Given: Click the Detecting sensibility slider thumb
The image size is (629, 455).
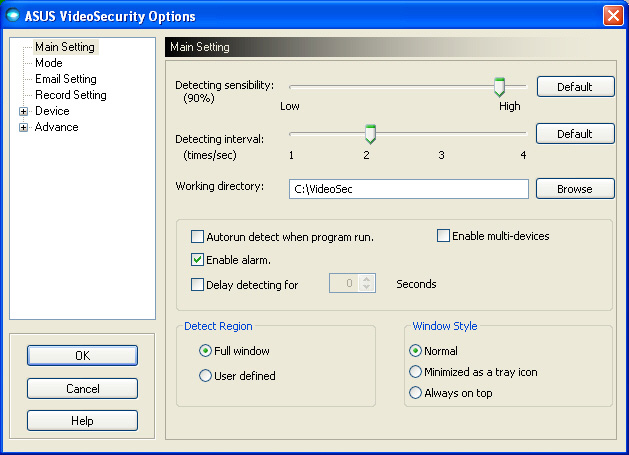Looking at the screenshot, I should click(x=499, y=87).
